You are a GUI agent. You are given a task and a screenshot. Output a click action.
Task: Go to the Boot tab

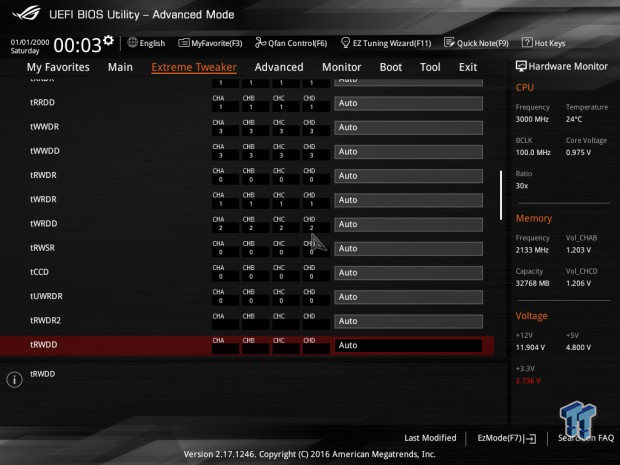click(x=391, y=67)
